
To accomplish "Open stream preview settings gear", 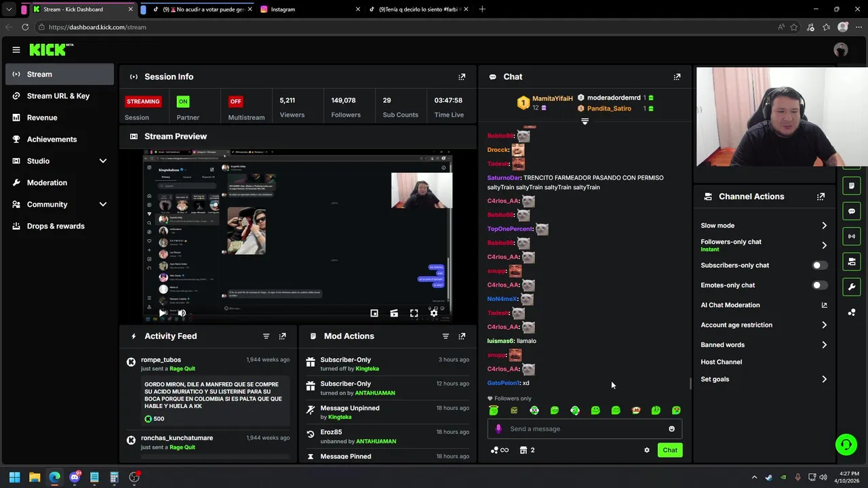I will point(434,313).
